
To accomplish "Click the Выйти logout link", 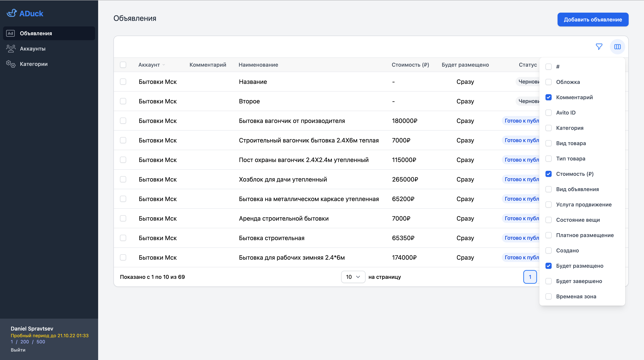I will (18, 350).
